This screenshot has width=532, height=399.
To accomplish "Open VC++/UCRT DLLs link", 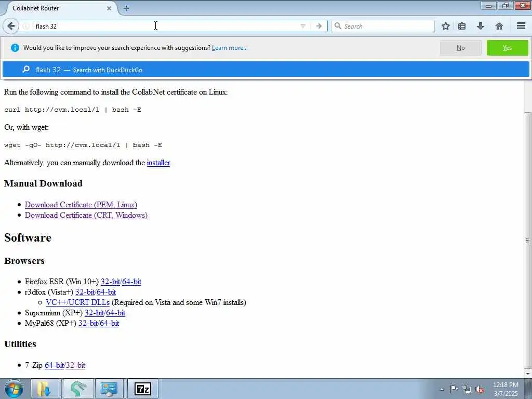I will click(x=77, y=302).
